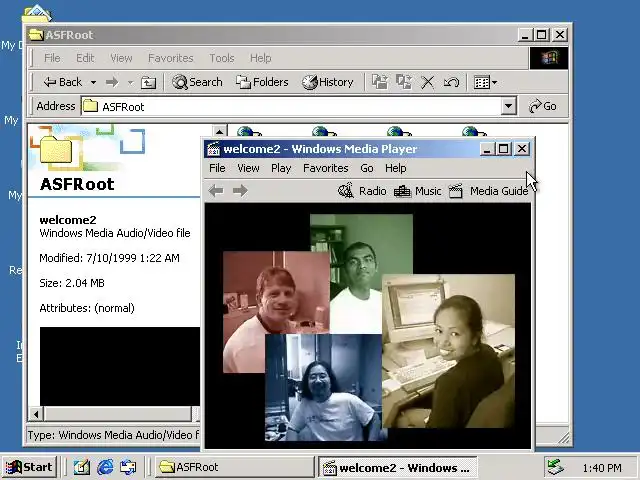Click the left scroll arrow in ASFRoot pane
The height and width of the screenshot is (480, 640).
(x=36, y=414)
